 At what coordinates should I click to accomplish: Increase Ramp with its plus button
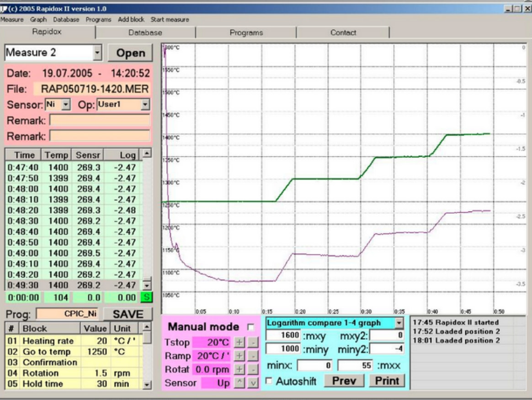click(x=239, y=356)
